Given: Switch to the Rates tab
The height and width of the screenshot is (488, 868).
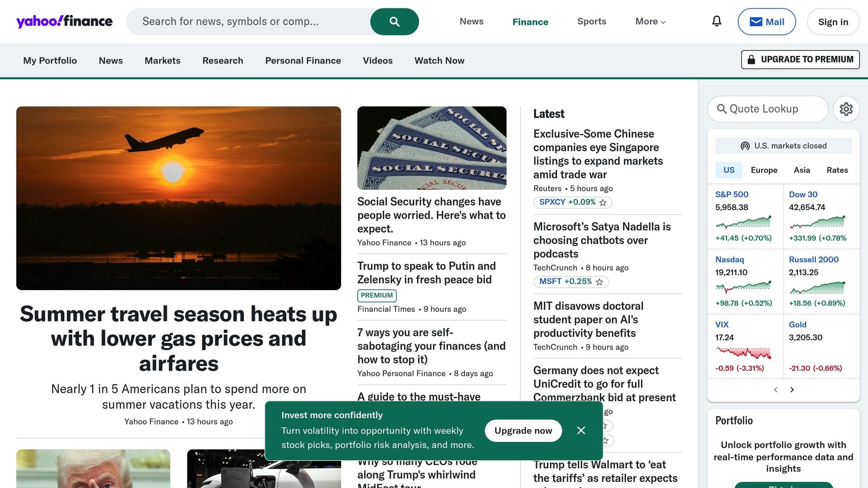Looking at the screenshot, I should click(837, 170).
